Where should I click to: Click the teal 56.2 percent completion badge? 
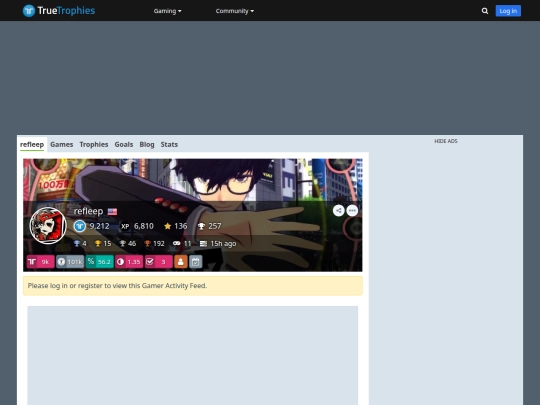point(100,262)
